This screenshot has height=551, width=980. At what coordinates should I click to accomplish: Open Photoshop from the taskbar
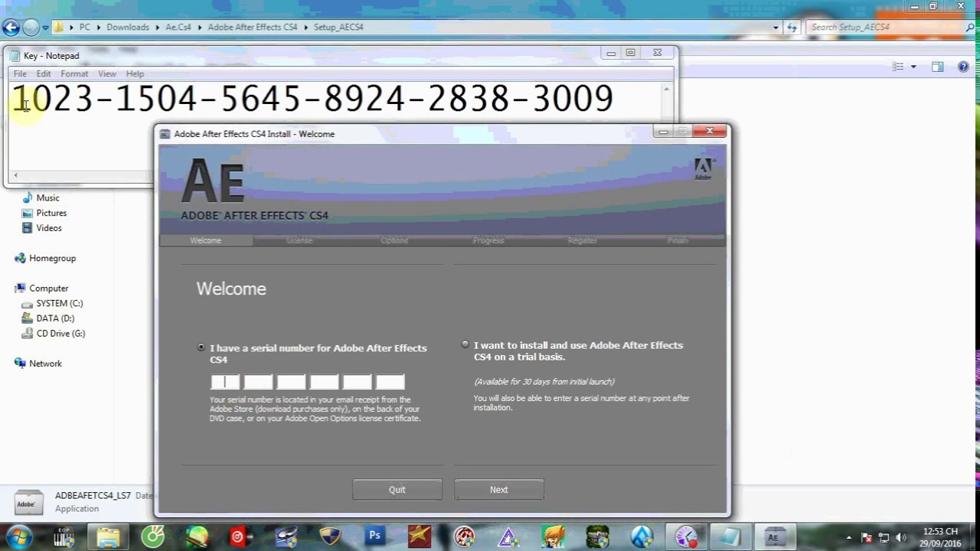pos(375,536)
